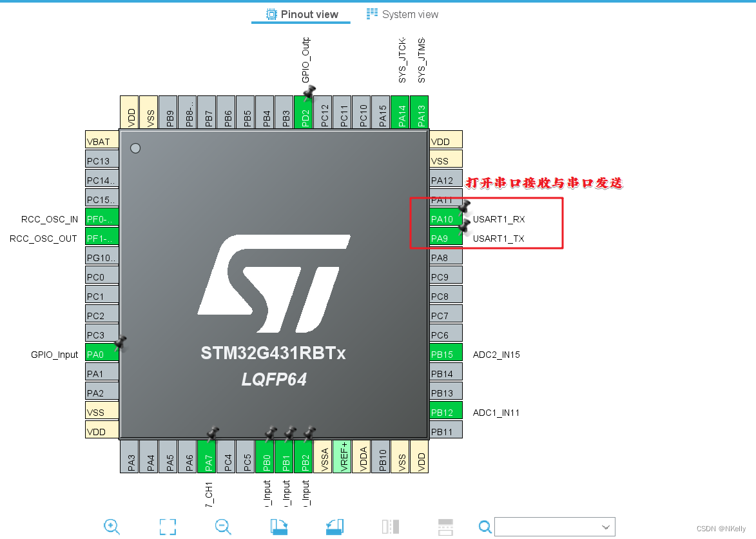Select pin PC10 on the top edge

tap(362, 112)
